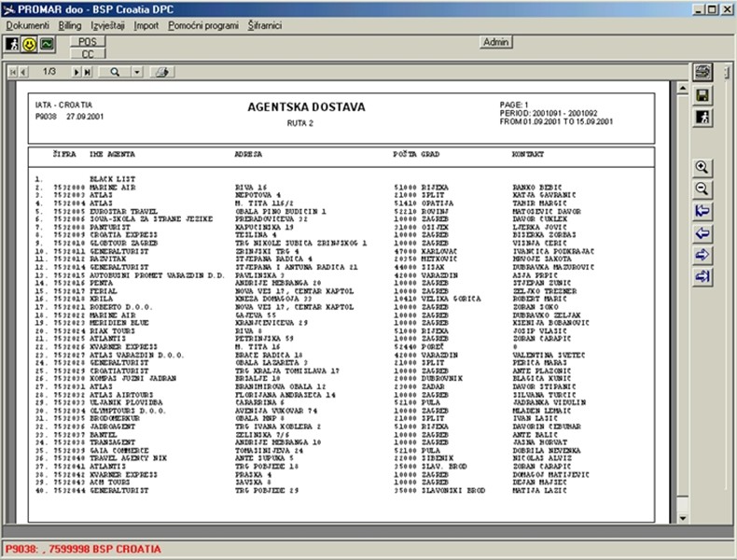Click 'VELIKA GORICA' city entry
Screen dimensions: 737x560
451,299
